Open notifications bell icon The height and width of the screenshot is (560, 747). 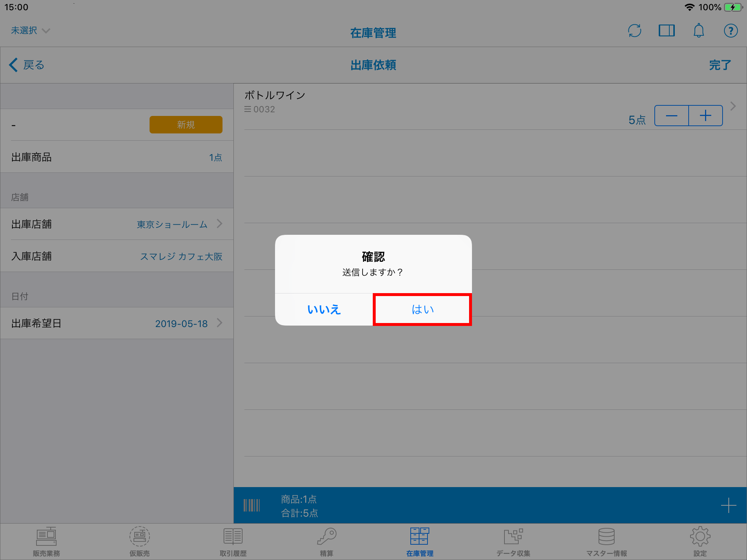pos(698,31)
